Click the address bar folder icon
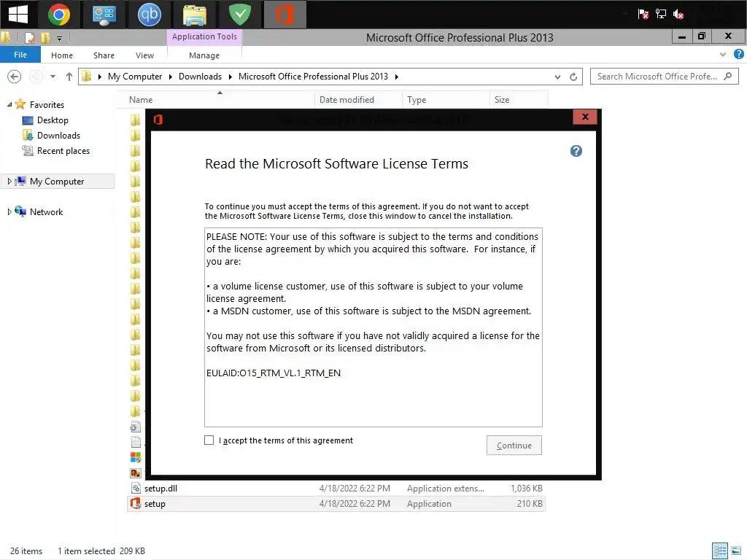The width and height of the screenshot is (747, 560). click(x=86, y=76)
